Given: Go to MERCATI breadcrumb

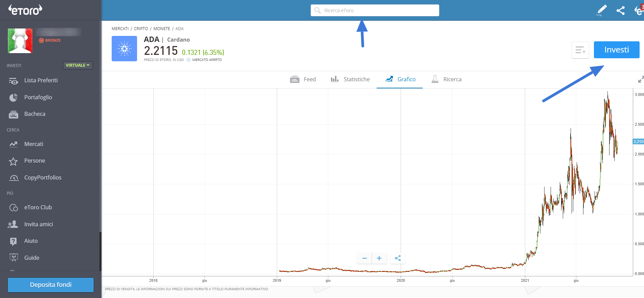Looking at the screenshot, I should (x=120, y=29).
